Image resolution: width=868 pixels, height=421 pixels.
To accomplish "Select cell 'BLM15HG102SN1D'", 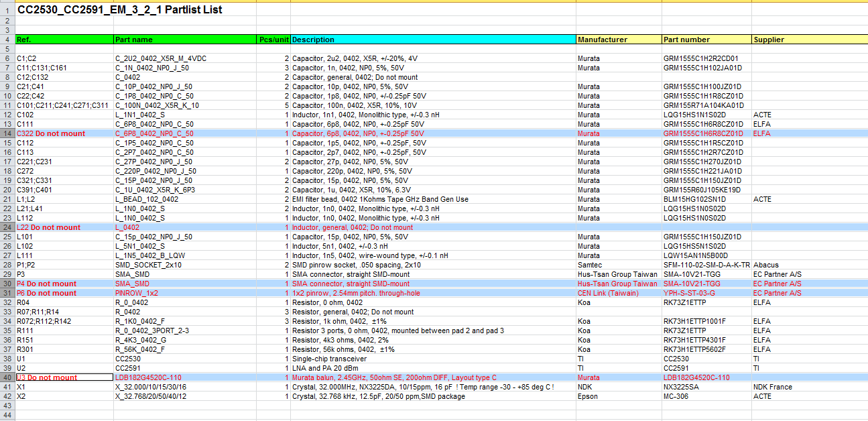I will [x=706, y=199].
